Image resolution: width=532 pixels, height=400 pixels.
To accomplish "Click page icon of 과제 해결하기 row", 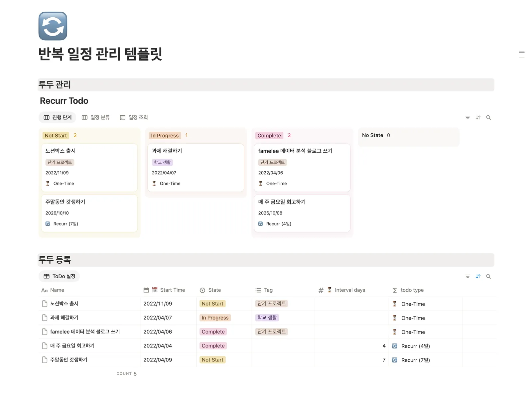I will click(45, 318).
